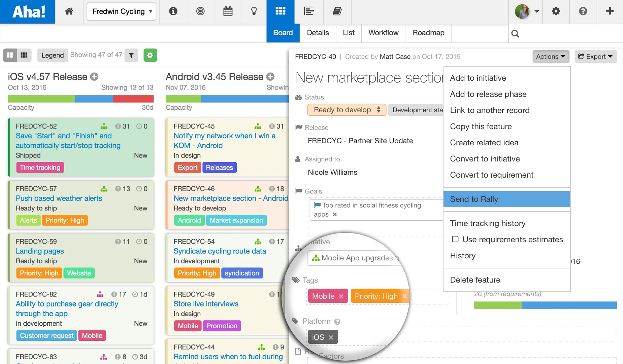Click the iOS v4.57 capacity bar
The height and width of the screenshot is (364, 623).
pos(81,99)
